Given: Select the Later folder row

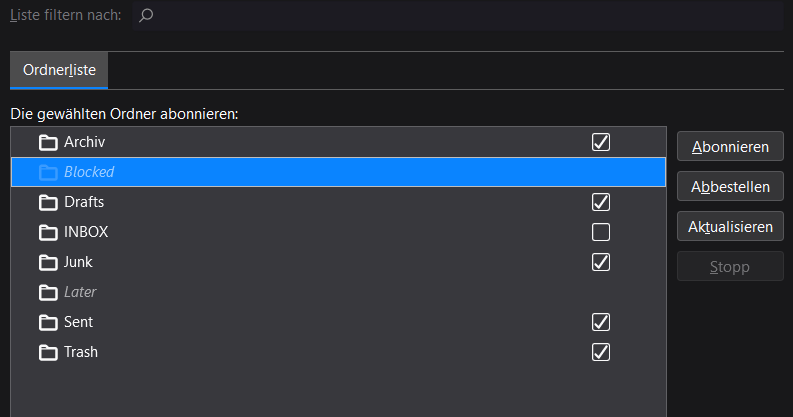Looking at the screenshot, I should point(338,292).
